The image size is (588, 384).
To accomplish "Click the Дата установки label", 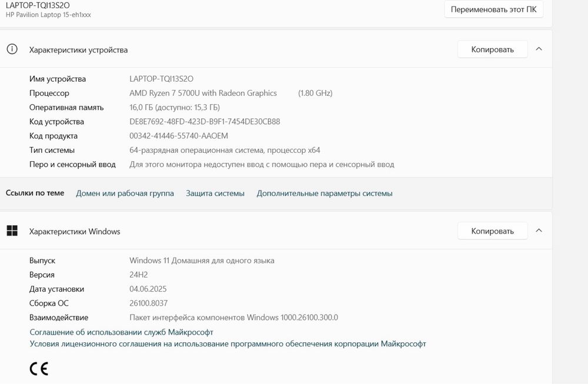I will click(x=56, y=289).
